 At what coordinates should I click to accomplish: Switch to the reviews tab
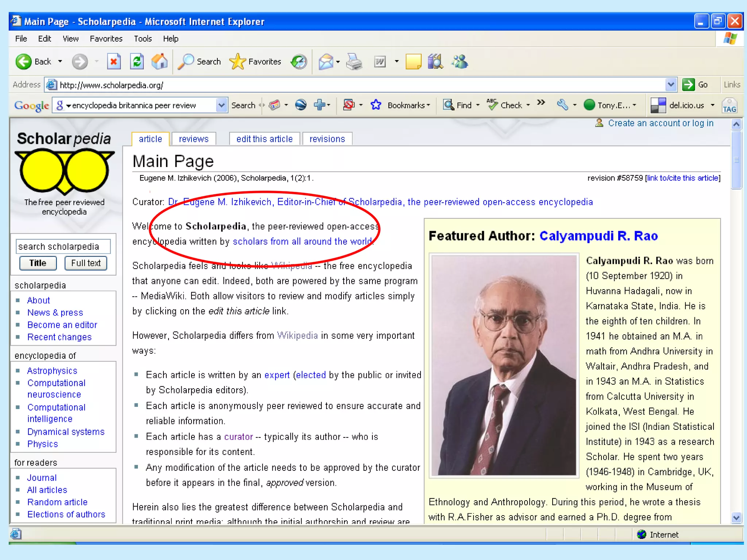click(194, 139)
